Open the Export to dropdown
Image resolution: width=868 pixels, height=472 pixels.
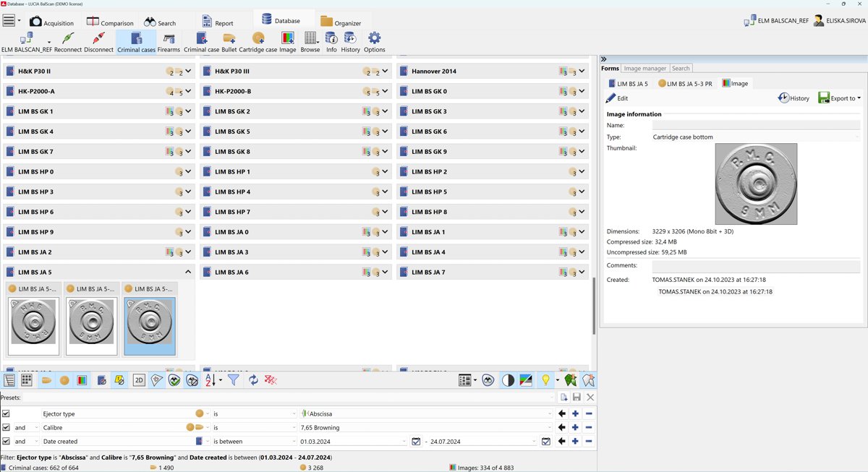839,98
